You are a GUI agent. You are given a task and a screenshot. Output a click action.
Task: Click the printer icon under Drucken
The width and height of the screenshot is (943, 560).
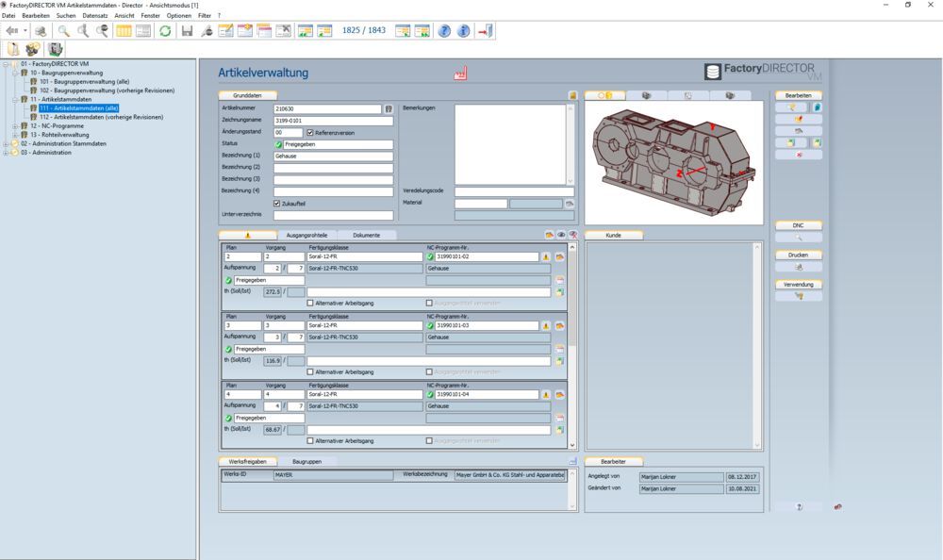(799, 267)
